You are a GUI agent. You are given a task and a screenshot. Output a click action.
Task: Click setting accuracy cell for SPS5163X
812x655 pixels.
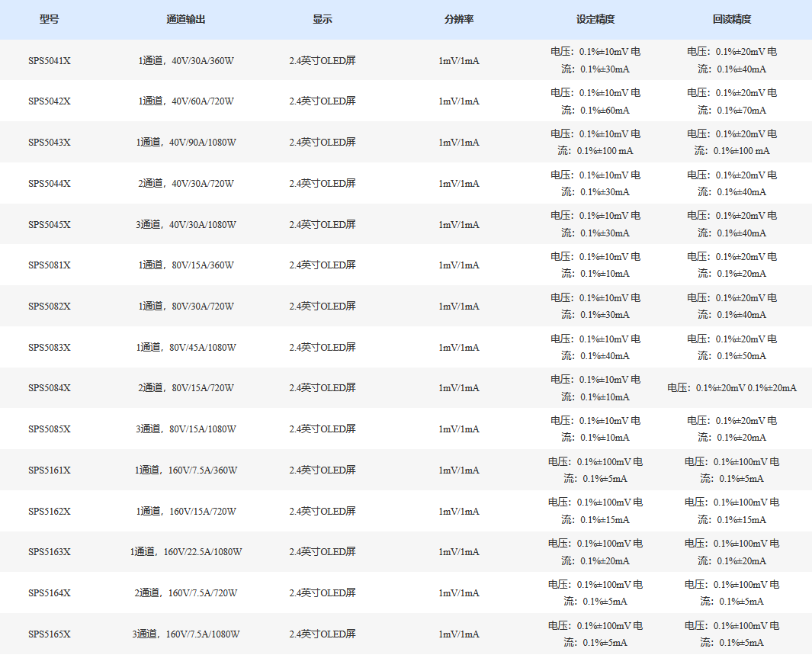(595, 552)
